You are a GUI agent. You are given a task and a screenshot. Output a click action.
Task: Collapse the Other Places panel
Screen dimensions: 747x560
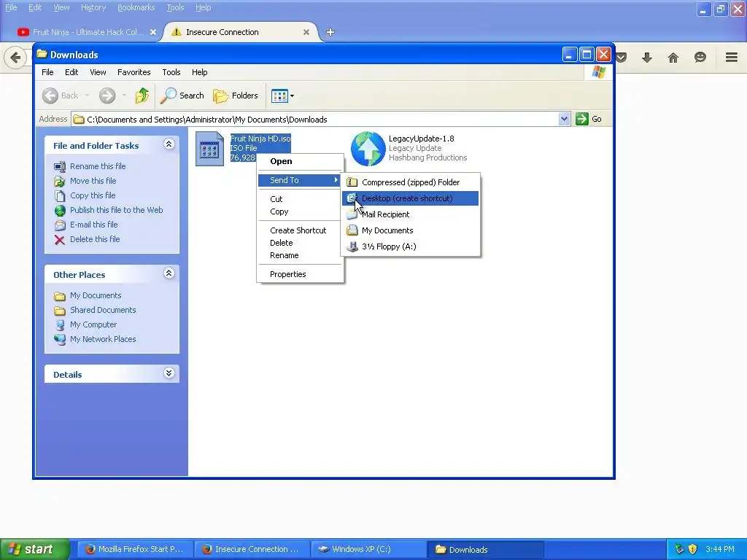click(169, 273)
